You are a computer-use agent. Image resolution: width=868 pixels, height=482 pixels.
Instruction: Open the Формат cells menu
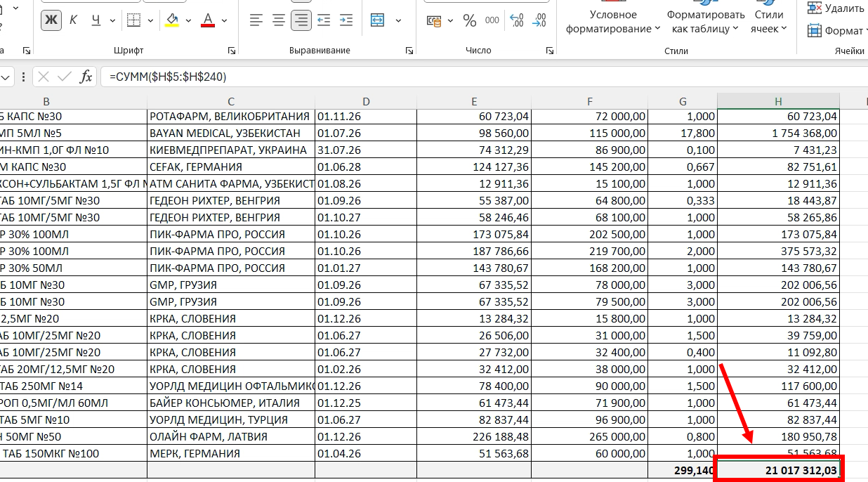[836, 31]
